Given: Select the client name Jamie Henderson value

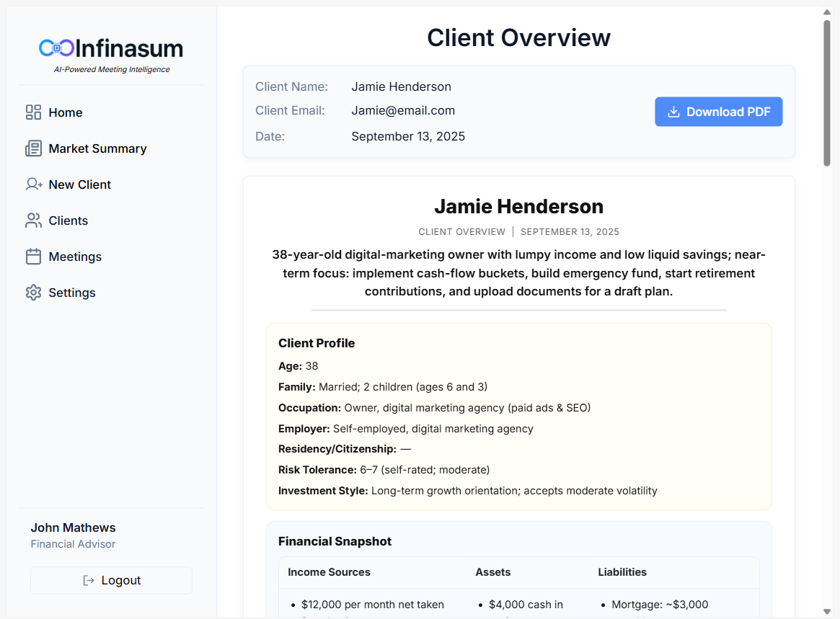Looking at the screenshot, I should (401, 86).
